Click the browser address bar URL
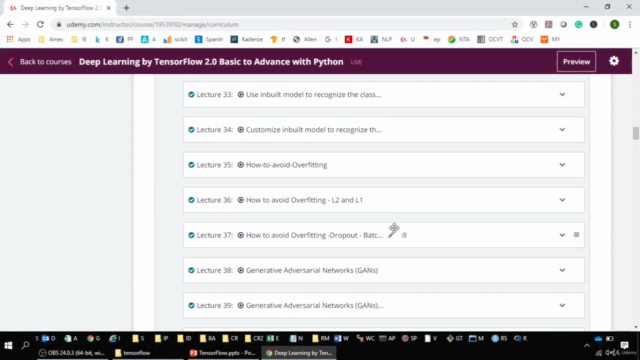Image resolution: width=640 pixels, height=360 pixels. coord(152,24)
